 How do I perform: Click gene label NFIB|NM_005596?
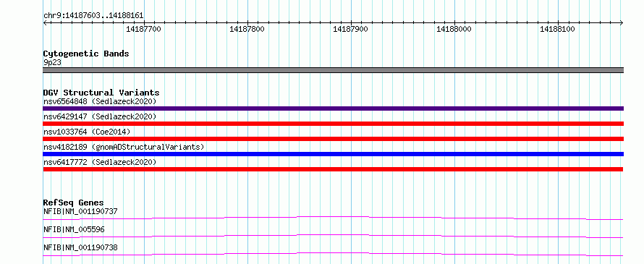pyautogui.click(x=74, y=229)
